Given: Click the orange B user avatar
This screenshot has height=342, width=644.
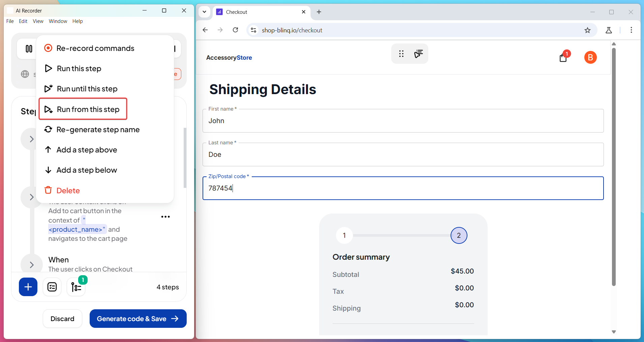Looking at the screenshot, I should [x=590, y=58].
